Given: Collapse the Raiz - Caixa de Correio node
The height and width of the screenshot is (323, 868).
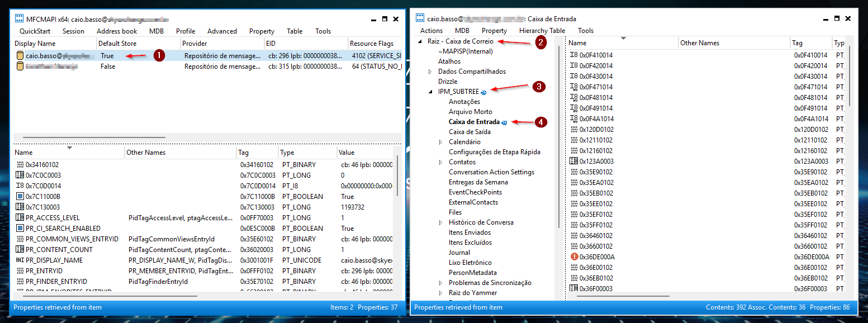Looking at the screenshot, I should coord(420,41).
